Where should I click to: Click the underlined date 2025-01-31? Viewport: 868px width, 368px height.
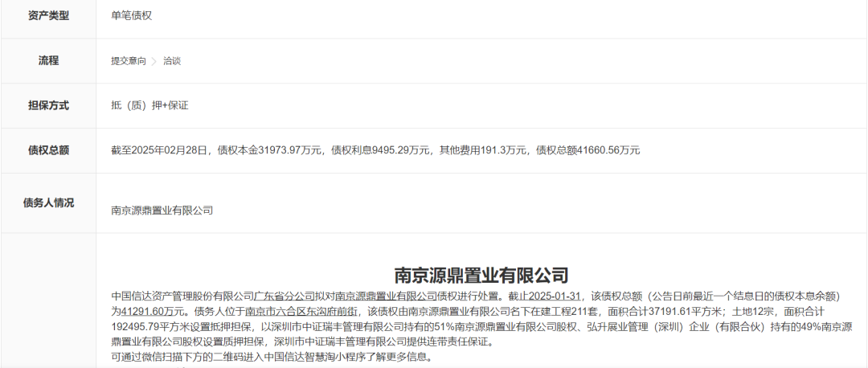coord(554,296)
